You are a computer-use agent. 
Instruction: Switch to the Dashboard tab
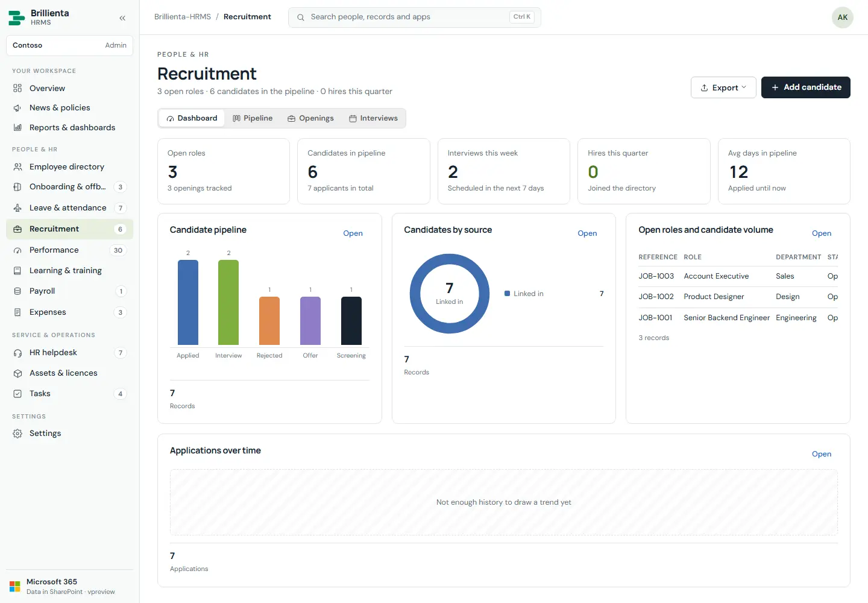point(192,118)
